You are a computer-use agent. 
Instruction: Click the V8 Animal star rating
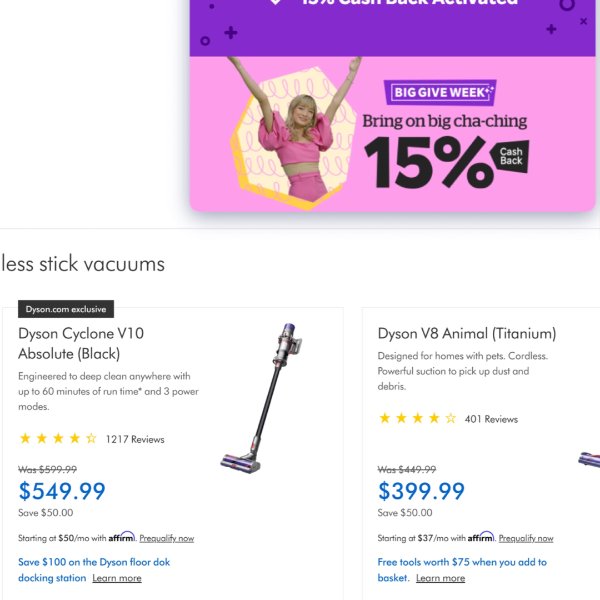[417, 418]
